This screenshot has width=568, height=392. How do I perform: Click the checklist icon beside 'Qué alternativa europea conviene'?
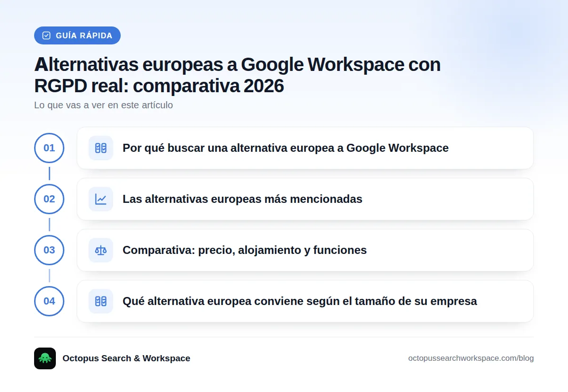101,301
